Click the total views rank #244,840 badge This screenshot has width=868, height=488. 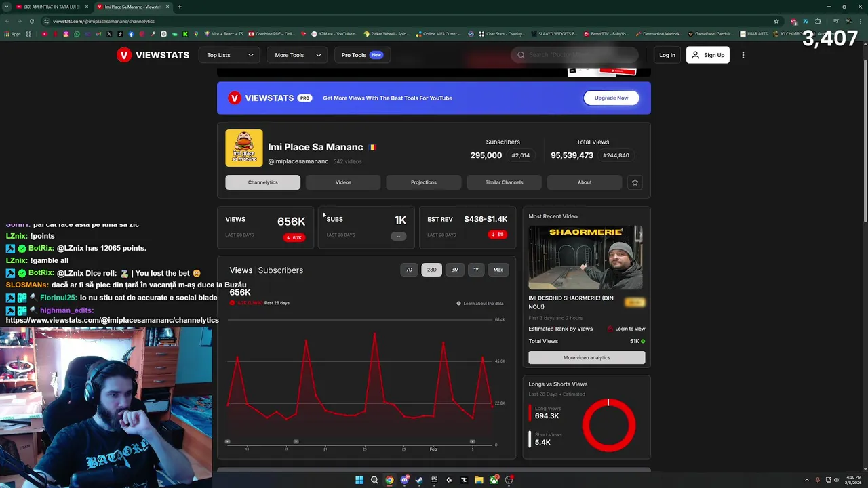coord(616,155)
